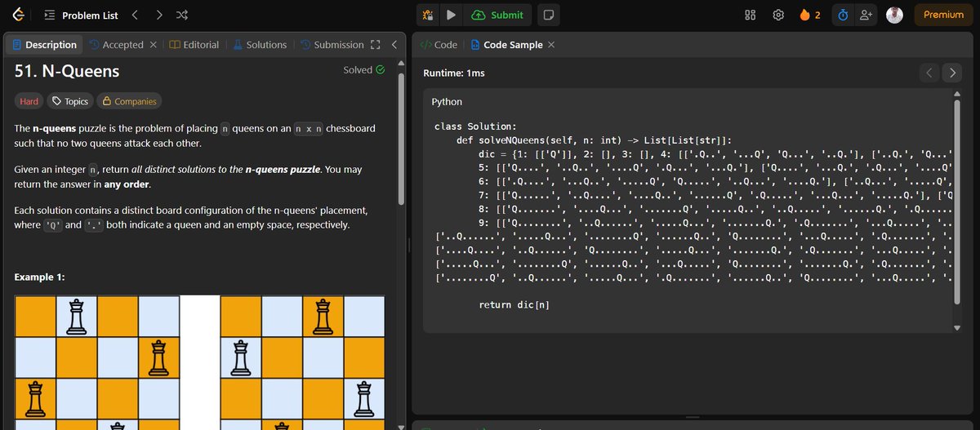View the streak fire counter
The height and width of the screenshot is (430, 980).
(x=810, y=15)
